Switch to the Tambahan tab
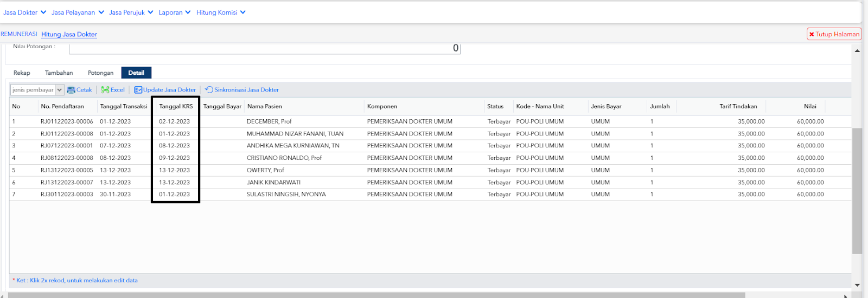The image size is (868, 298). point(59,73)
